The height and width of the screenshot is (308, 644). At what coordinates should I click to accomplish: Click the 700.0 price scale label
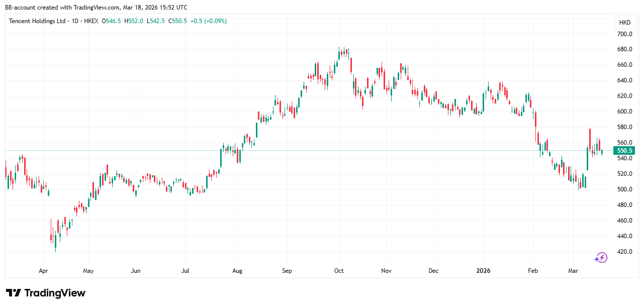coord(624,34)
